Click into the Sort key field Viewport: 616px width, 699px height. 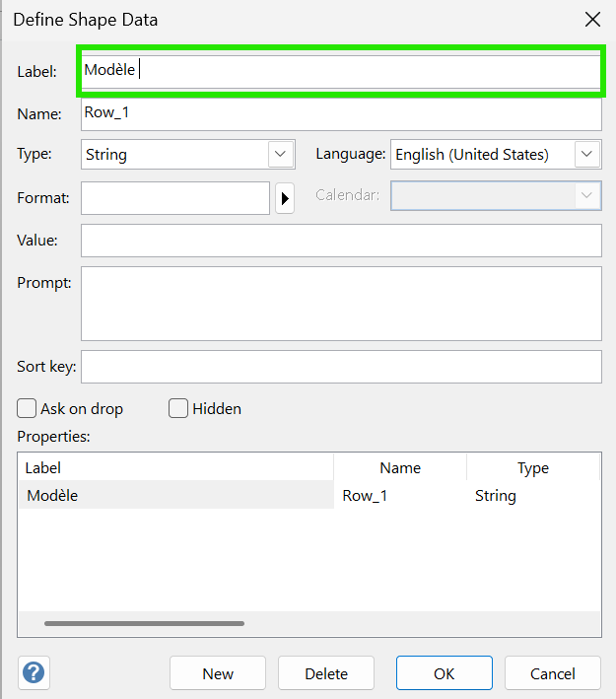[x=341, y=367]
